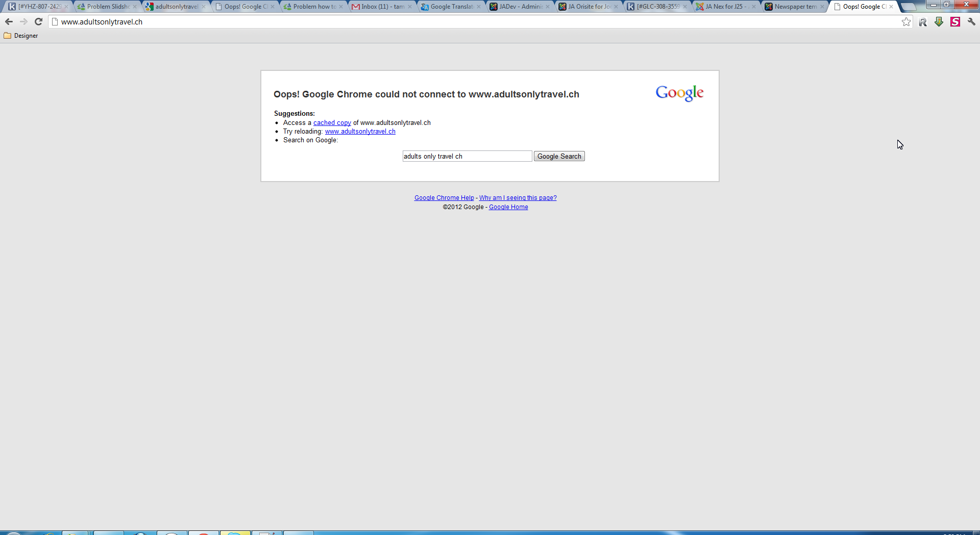Close the #YHZ-807-2429 tab
The image size is (980, 535).
point(66,7)
